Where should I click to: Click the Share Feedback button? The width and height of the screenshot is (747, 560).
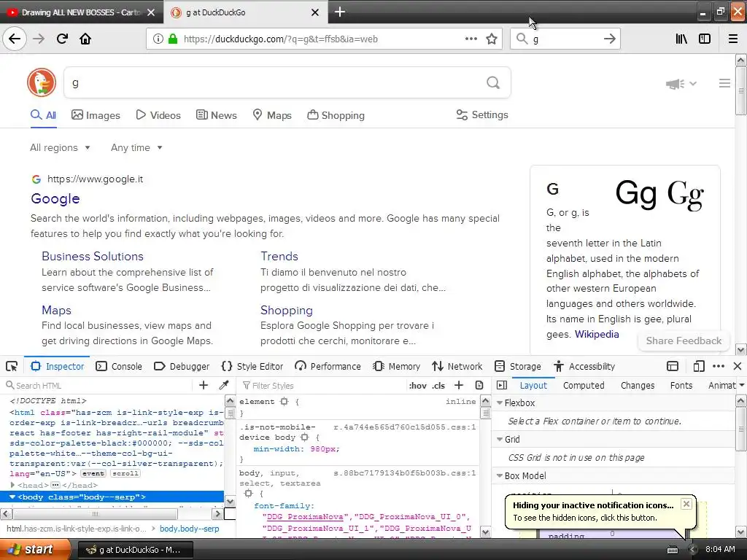pos(684,341)
